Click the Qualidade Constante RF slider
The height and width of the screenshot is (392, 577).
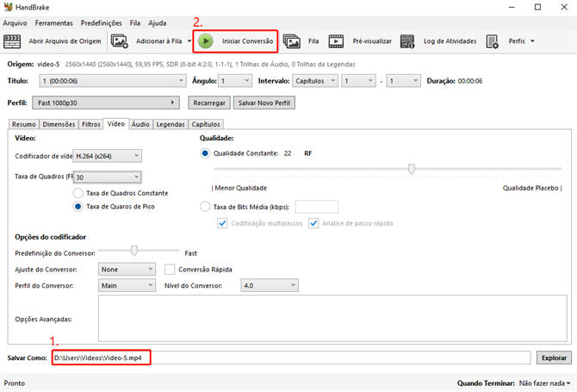click(x=412, y=169)
